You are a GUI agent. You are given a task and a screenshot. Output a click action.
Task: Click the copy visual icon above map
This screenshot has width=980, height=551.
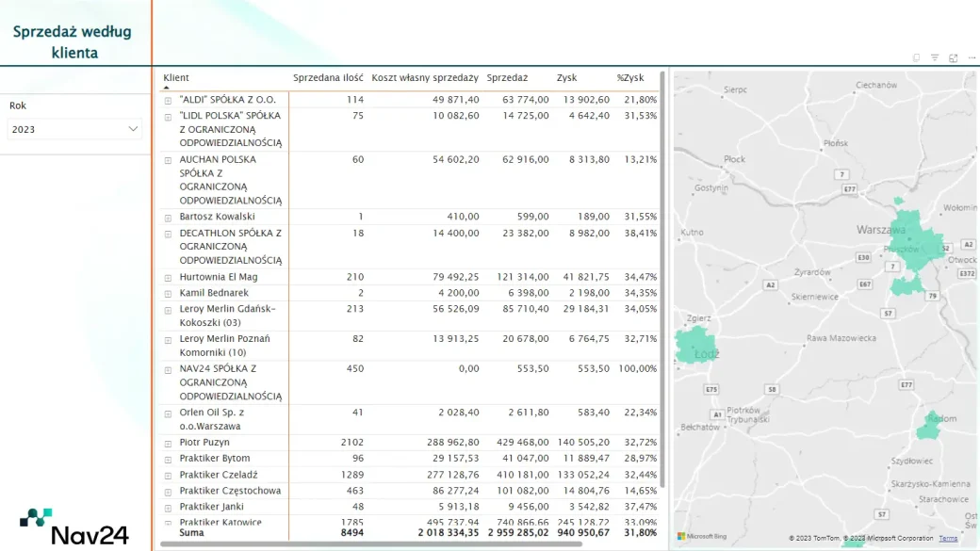916,57
